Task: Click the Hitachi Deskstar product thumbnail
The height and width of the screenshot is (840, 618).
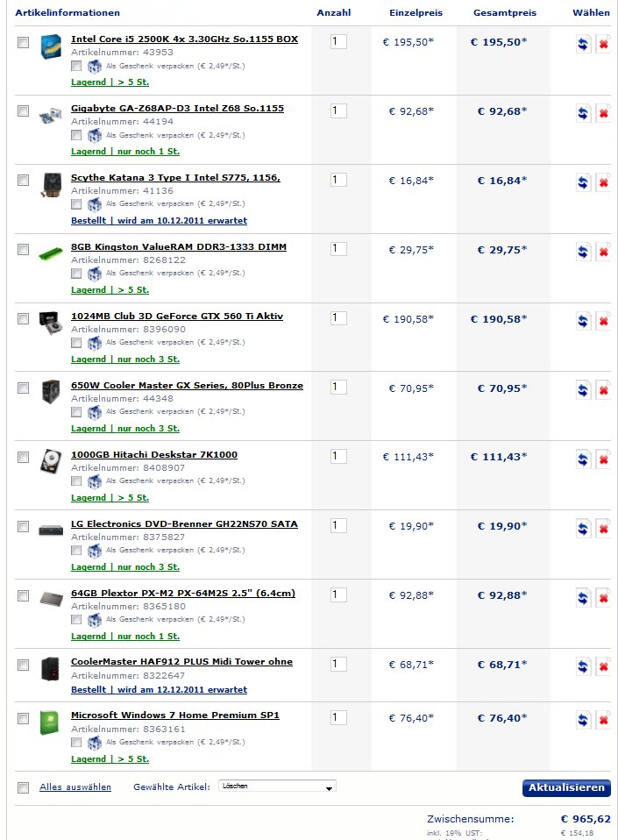Action: 51,460
